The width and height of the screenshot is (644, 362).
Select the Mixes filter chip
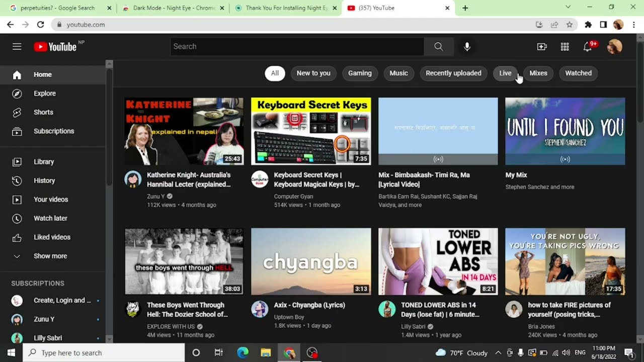[538, 73]
